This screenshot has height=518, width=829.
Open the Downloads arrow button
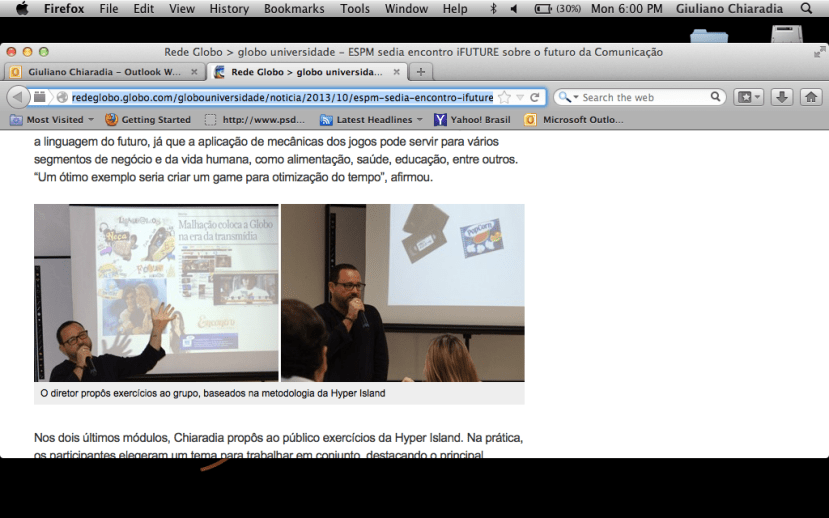[x=781, y=97]
